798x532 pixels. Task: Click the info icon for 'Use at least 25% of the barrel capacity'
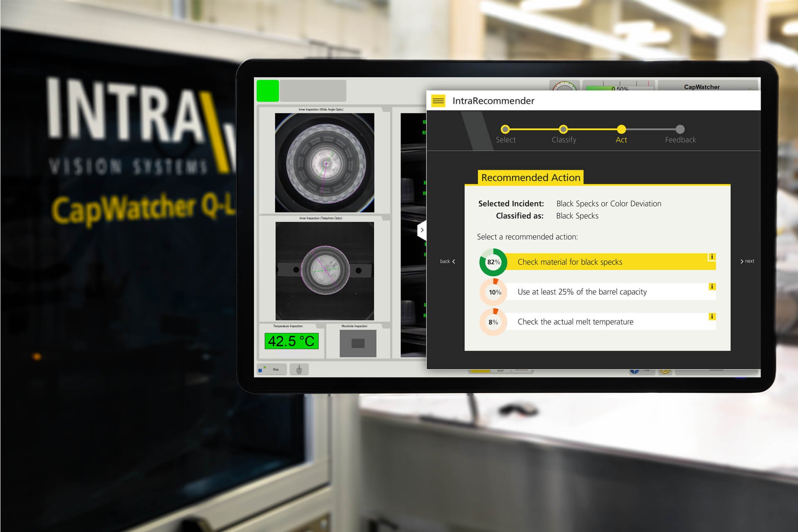point(712,287)
